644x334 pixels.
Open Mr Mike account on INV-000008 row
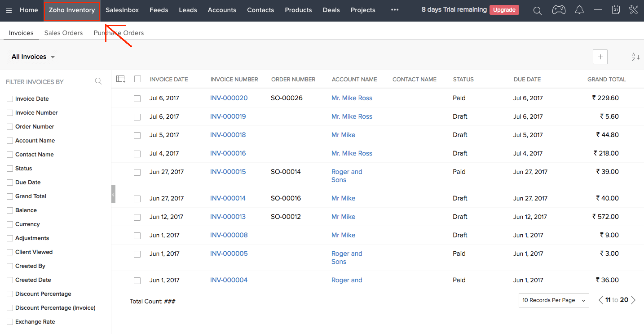[344, 235]
